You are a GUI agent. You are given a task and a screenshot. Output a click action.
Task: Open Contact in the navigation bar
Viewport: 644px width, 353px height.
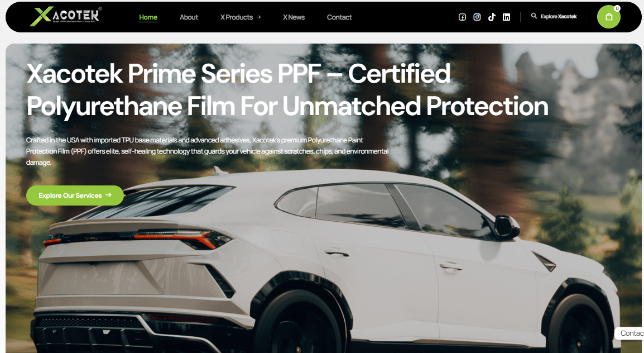[339, 17]
